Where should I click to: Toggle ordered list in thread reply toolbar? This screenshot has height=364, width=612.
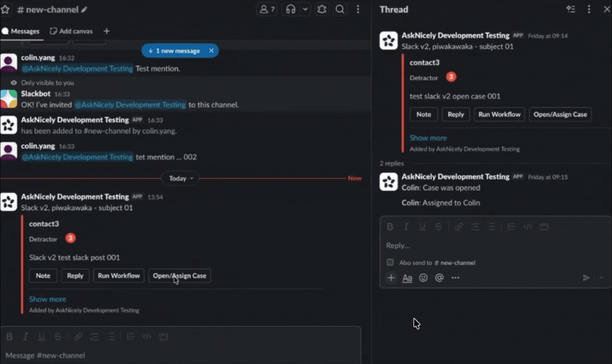(475, 227)
